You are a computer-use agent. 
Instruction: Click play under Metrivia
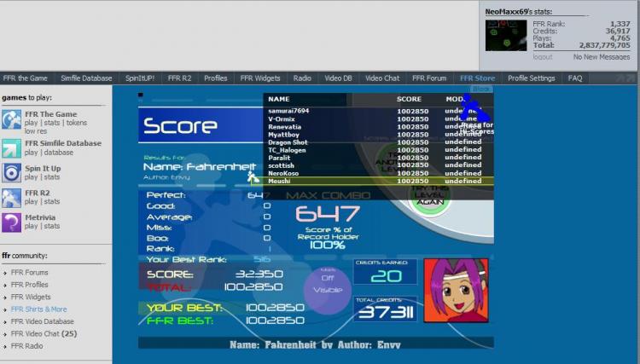[31, 226]
